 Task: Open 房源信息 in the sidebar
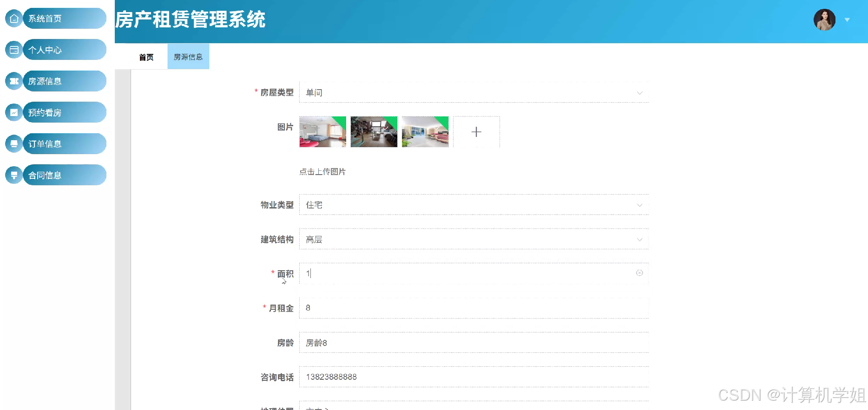[65, 81]
